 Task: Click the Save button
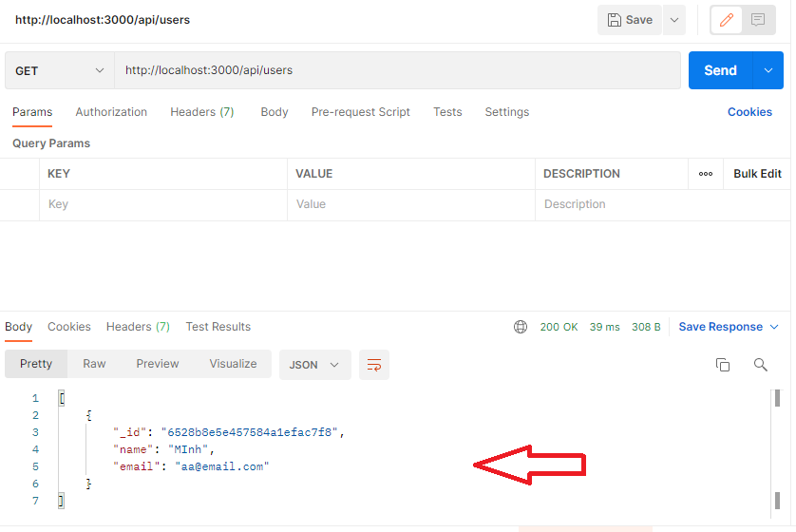(x=630, y=20)
